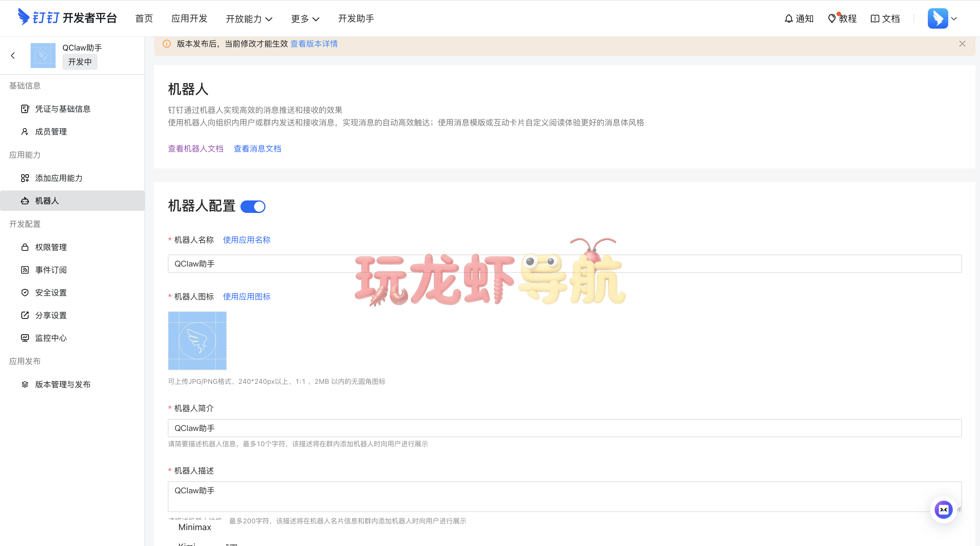Go to the 首页 menu item
Image resolution: width=980 pixels, height=546 pixels.
coord(144,19)
